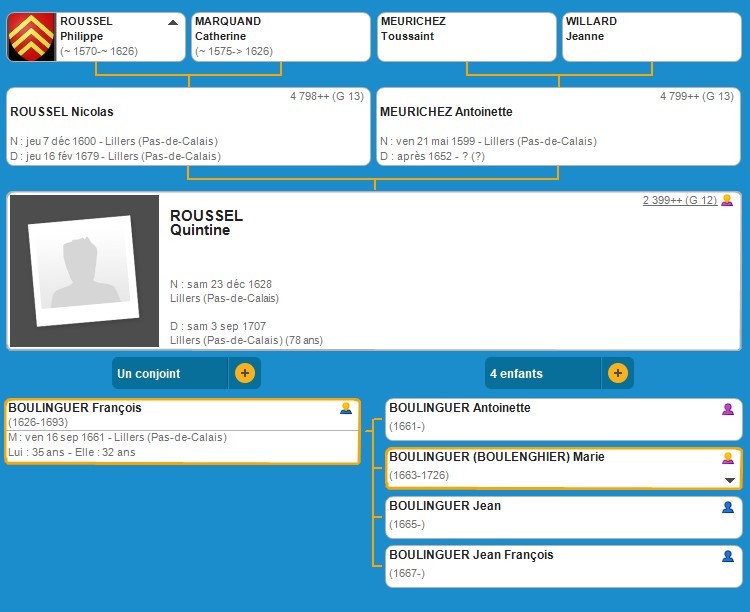Open Nicolas Roussel's record card
This screenshot has height=612, width=750.
click(189, 126)
